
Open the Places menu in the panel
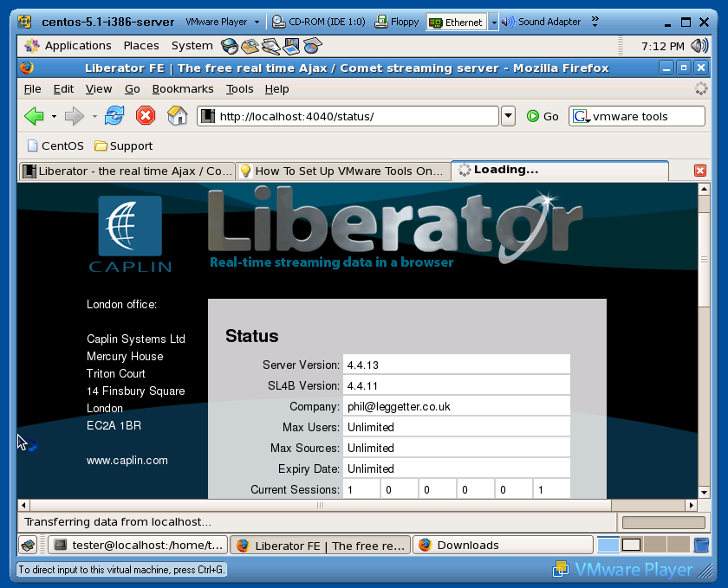pos(141,46)
